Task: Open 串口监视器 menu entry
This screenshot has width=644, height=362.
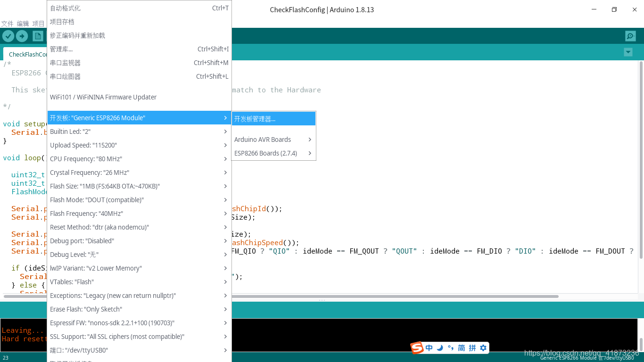Action: (140, 63)
